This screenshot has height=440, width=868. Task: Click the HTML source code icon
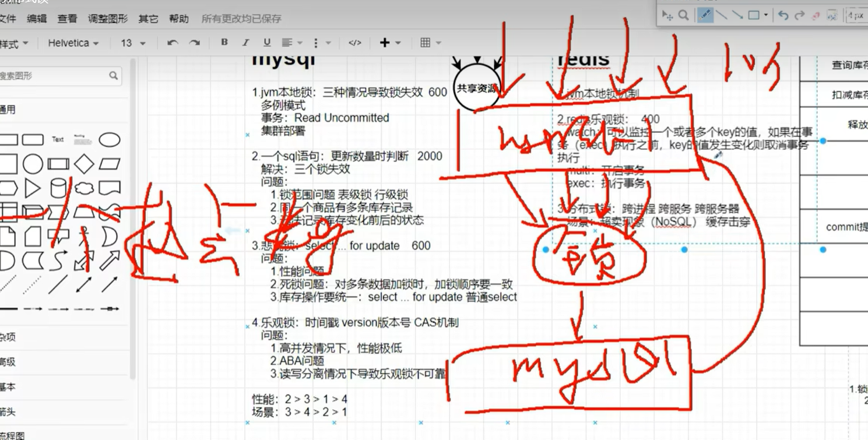pos(354,43)
